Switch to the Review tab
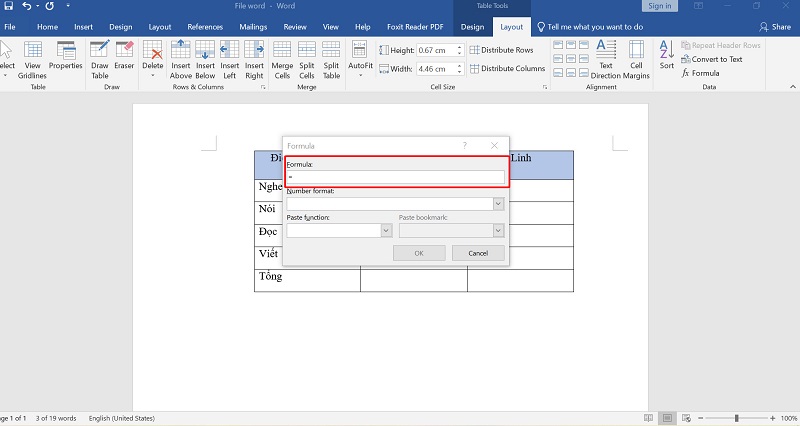Viewport: 800px width, 426px height. (295, 27)
